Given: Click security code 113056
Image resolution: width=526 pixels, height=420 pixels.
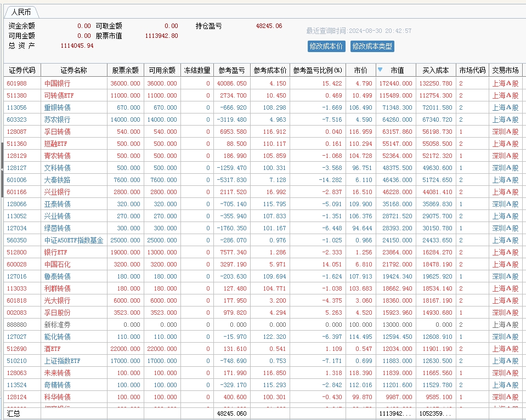Looking at the screenshot, I should 17,107.
